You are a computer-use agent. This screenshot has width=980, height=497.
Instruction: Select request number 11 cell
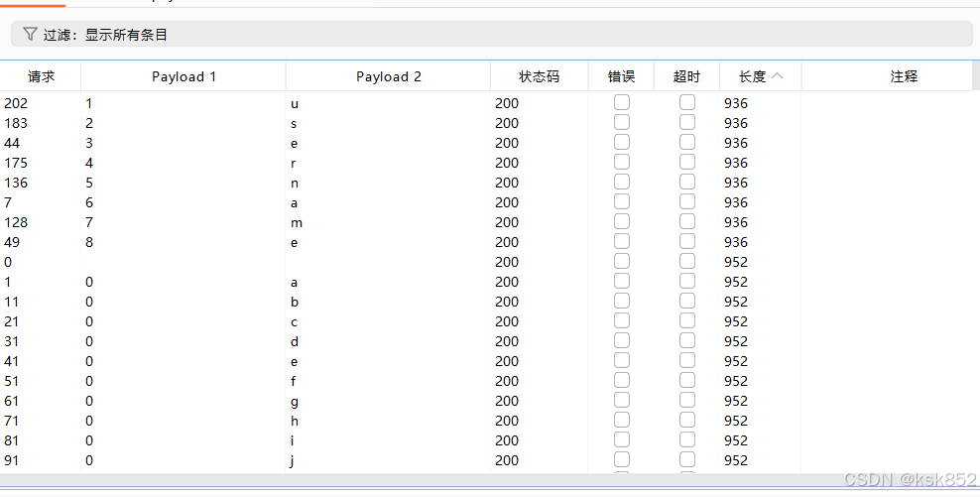coord(11,302)
